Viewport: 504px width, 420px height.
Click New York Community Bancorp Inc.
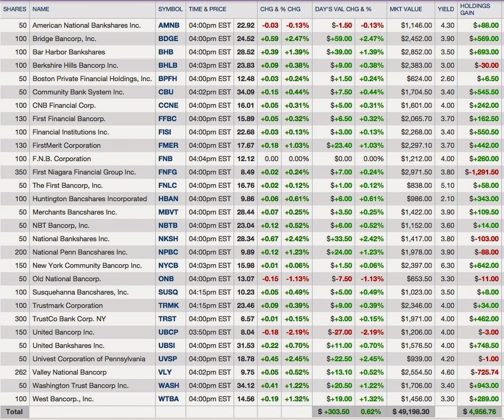click(87, 265)
